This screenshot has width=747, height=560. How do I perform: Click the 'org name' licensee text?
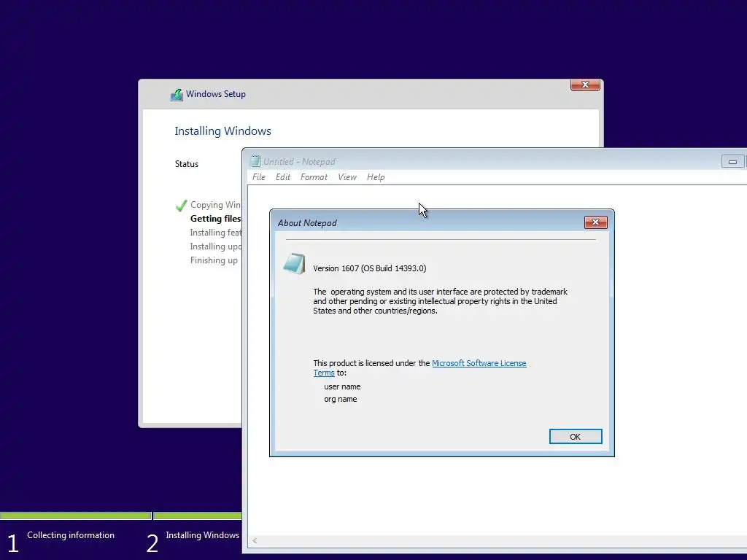(340, 399)
